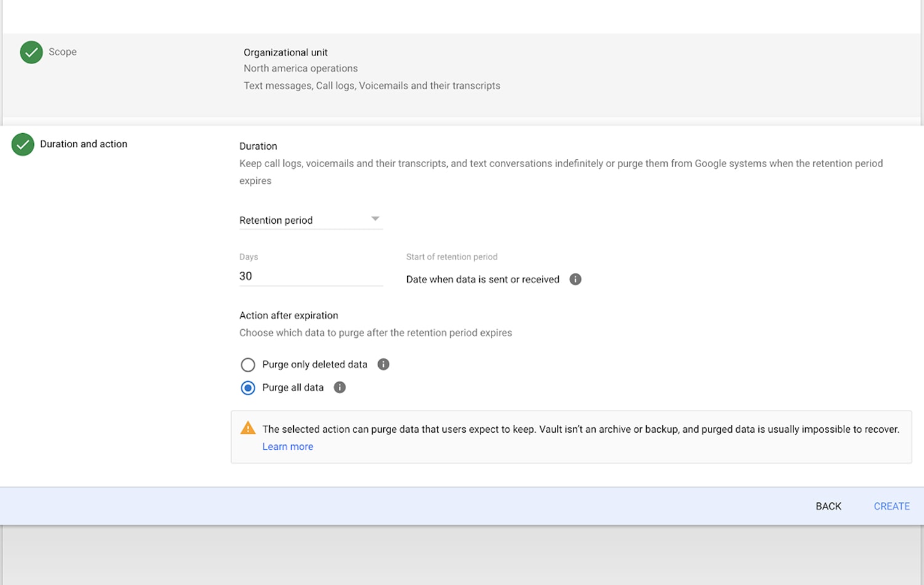Image resolution: width=924 pixels, height=585 pixels.
Task: Click the Action after expiration heading
Action: tap(288, 315)
